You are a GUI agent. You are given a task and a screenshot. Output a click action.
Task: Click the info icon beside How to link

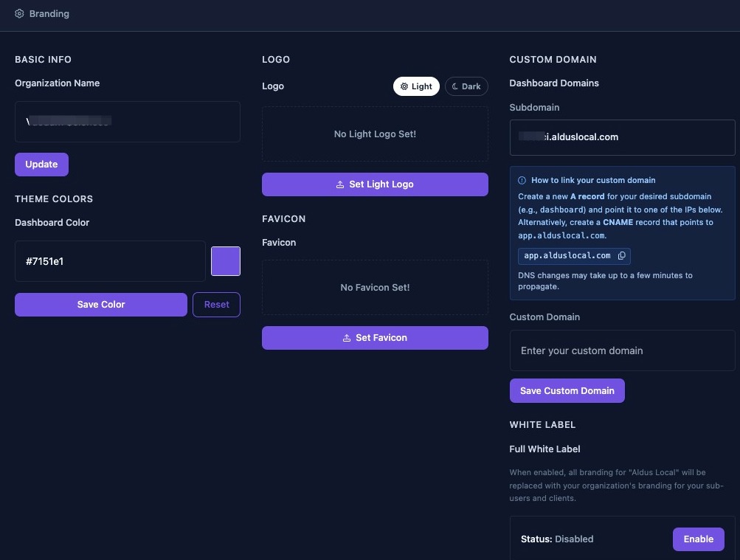pos(522,180)
